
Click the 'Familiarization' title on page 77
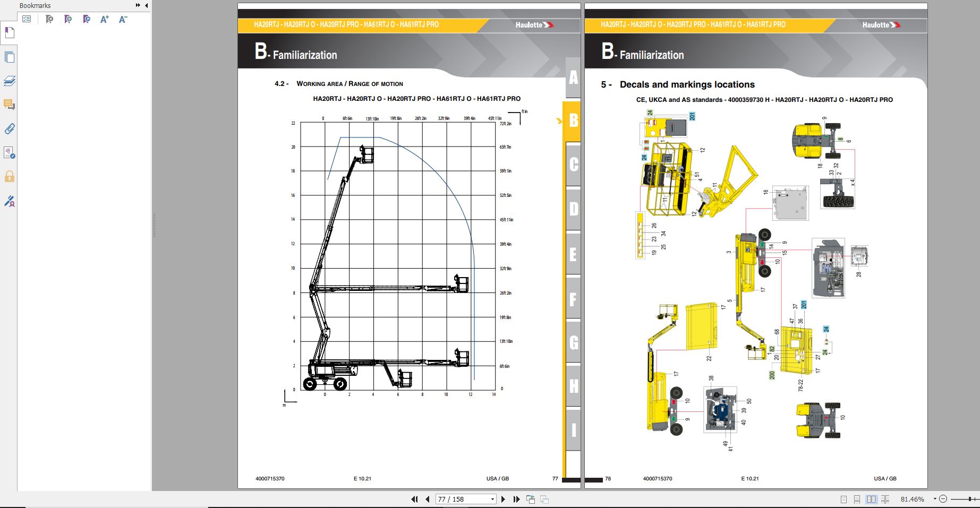(x=305, y=55)
